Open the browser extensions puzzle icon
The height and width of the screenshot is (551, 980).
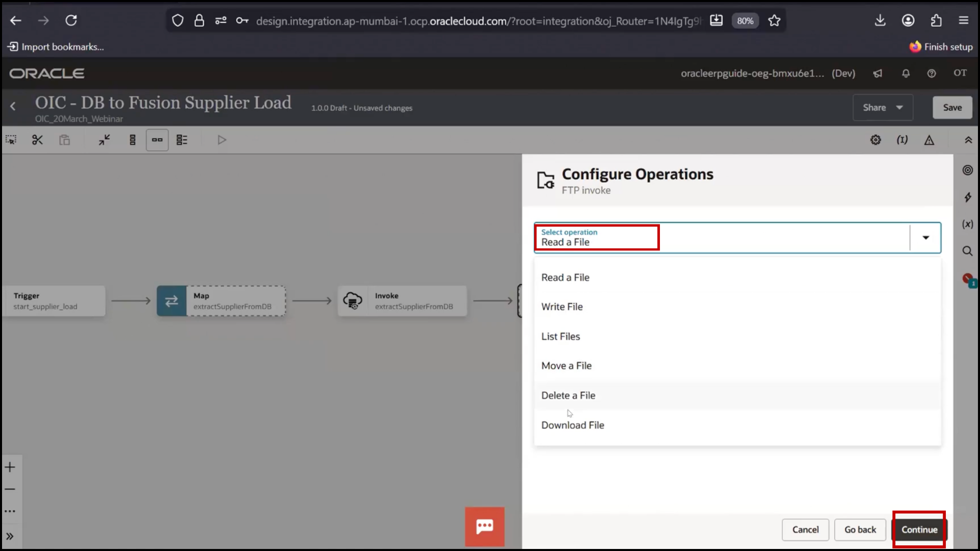(x=936, y=20)
